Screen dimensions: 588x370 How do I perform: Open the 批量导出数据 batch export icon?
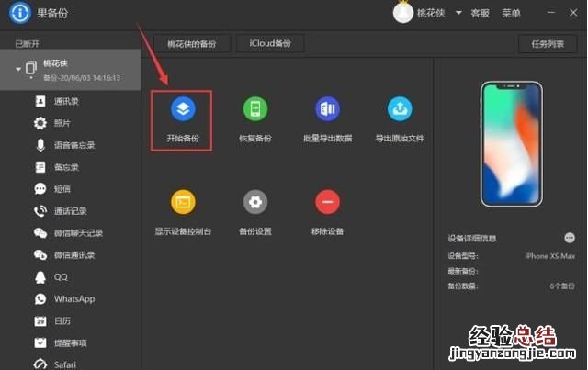[327, 109]
